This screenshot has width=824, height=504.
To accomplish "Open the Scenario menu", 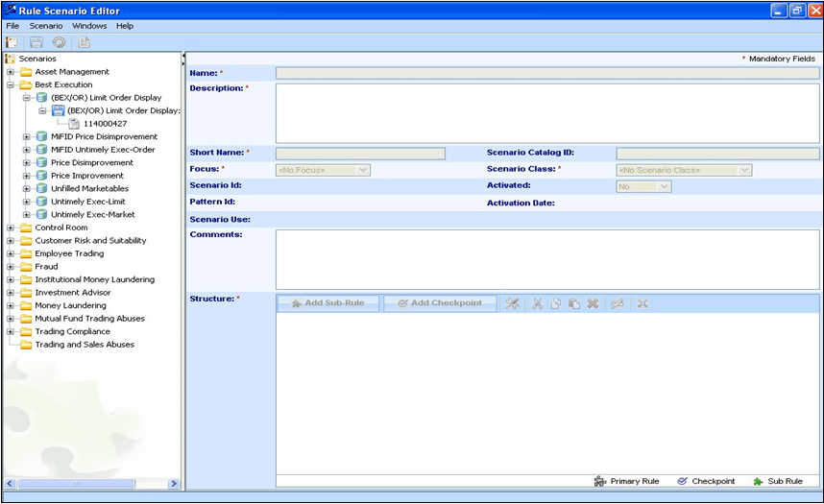I will pyautogui.click(x=46, y=26).
